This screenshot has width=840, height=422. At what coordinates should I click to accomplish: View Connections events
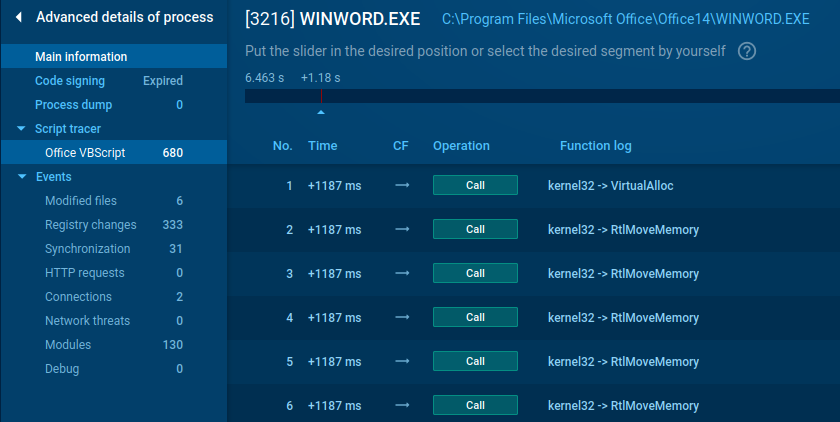click(x=78, y=297)
